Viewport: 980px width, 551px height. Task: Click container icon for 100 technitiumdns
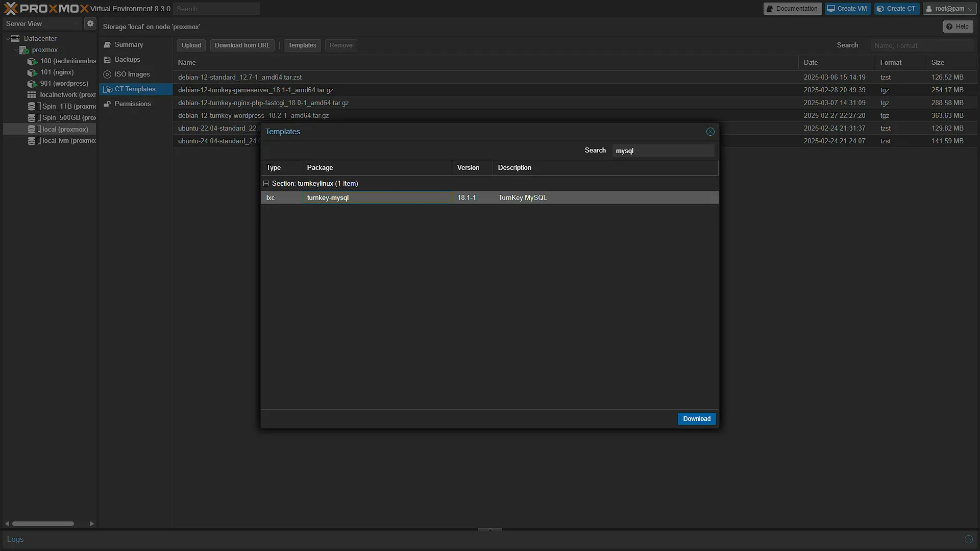[x=32, y=61]
